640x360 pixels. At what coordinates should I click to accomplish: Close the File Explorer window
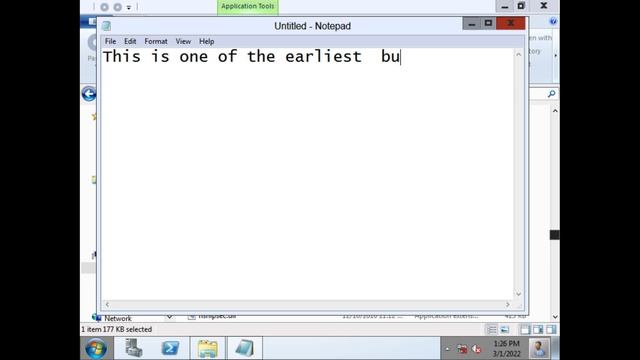544,6
